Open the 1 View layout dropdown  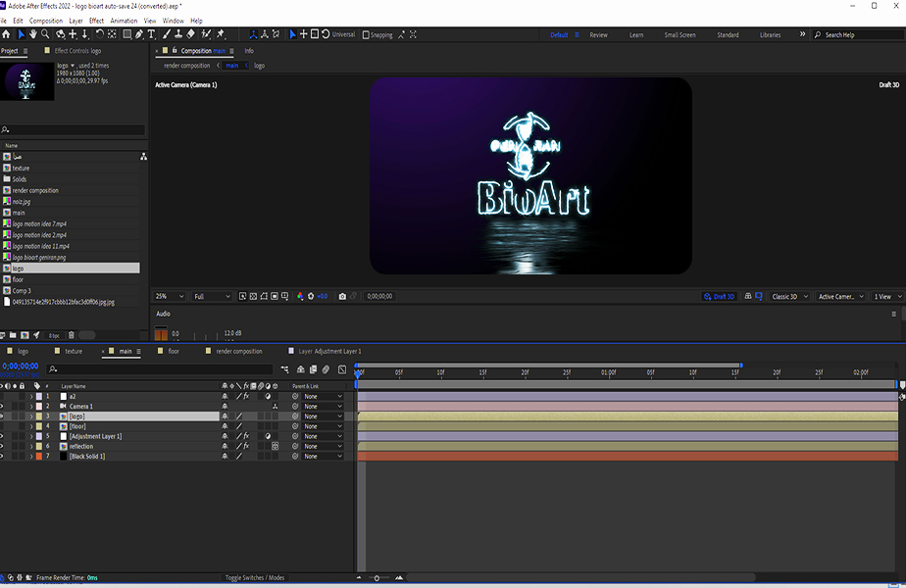pyautogui.click(x=887, y=296)
